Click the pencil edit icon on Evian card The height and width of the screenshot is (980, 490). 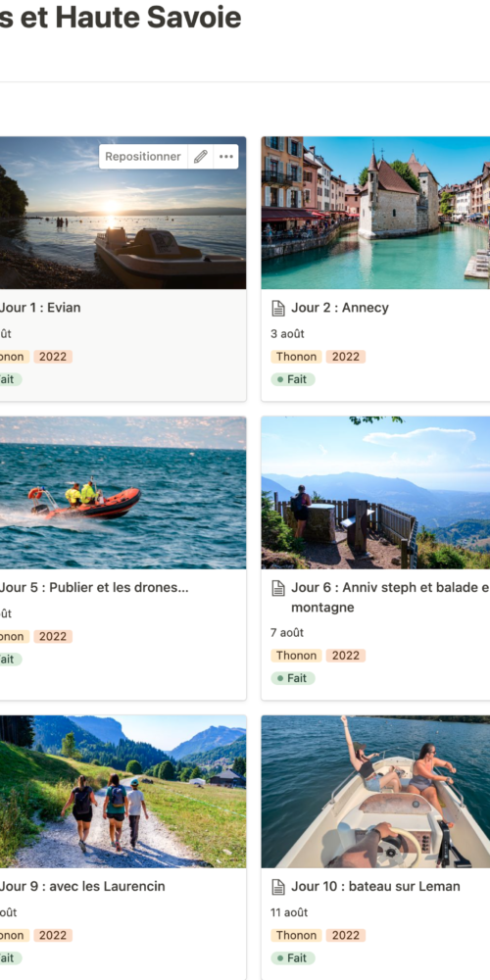click(201, 156)
